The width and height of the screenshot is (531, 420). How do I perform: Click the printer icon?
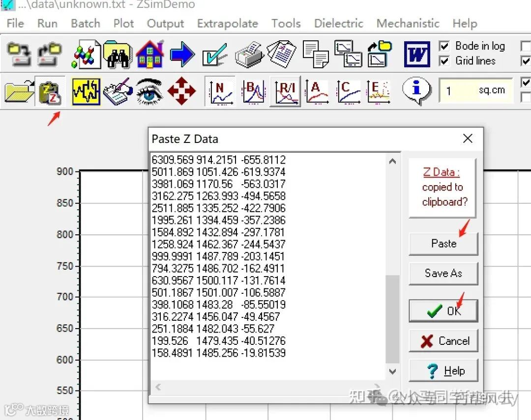click(249, 55)
